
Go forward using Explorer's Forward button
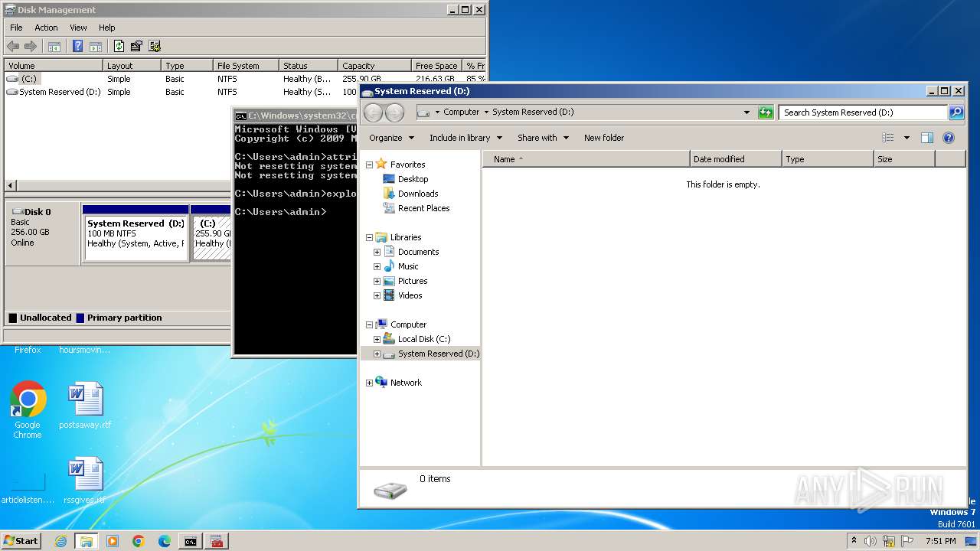click(x=394, y=112)
